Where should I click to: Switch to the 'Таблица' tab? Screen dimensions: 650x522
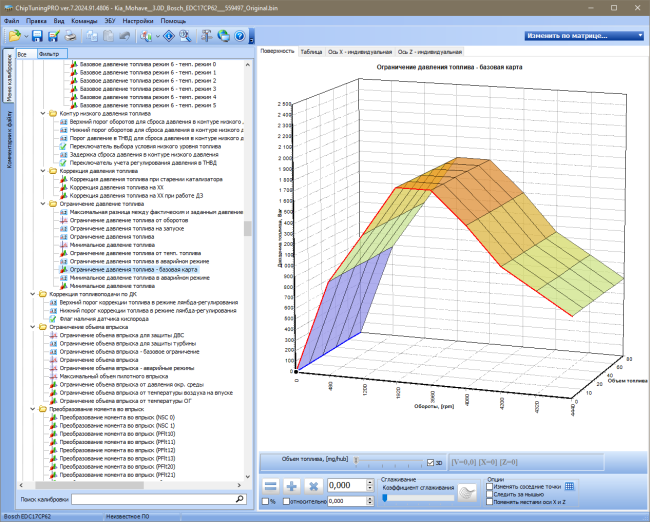[x=311, y=52]
